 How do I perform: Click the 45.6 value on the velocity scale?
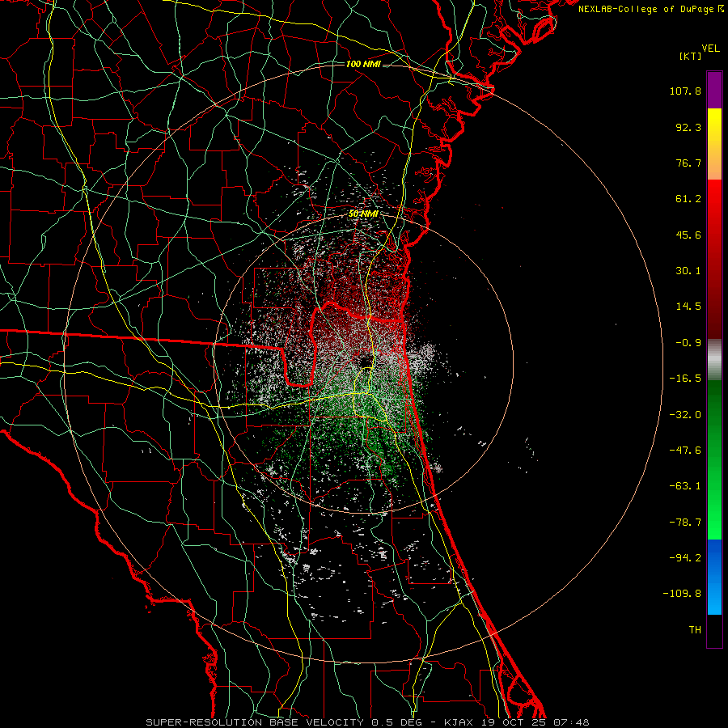(688, 235)
